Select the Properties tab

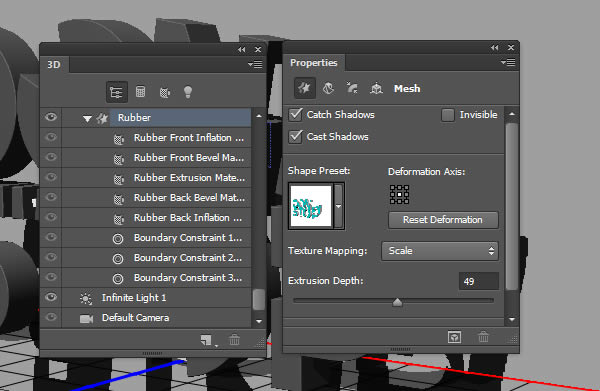tap(313, 63)
